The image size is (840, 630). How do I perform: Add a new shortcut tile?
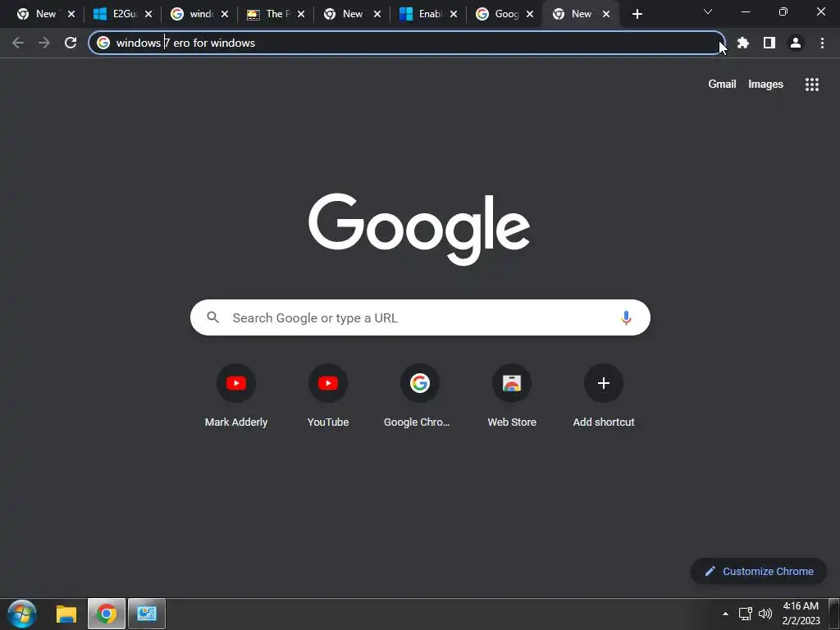click(x=604, y=395)
